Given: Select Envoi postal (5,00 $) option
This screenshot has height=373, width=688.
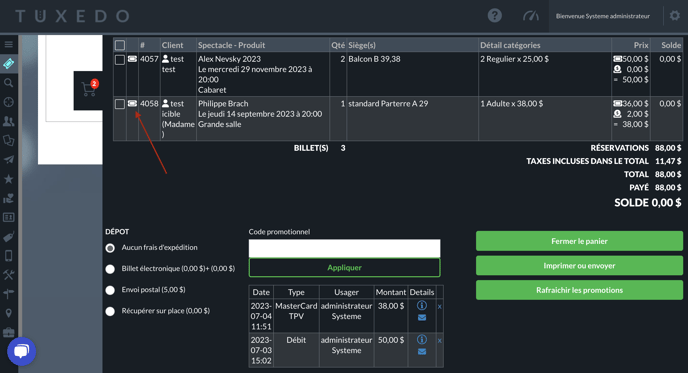Looking at the screenshot, I should (110, 290).
